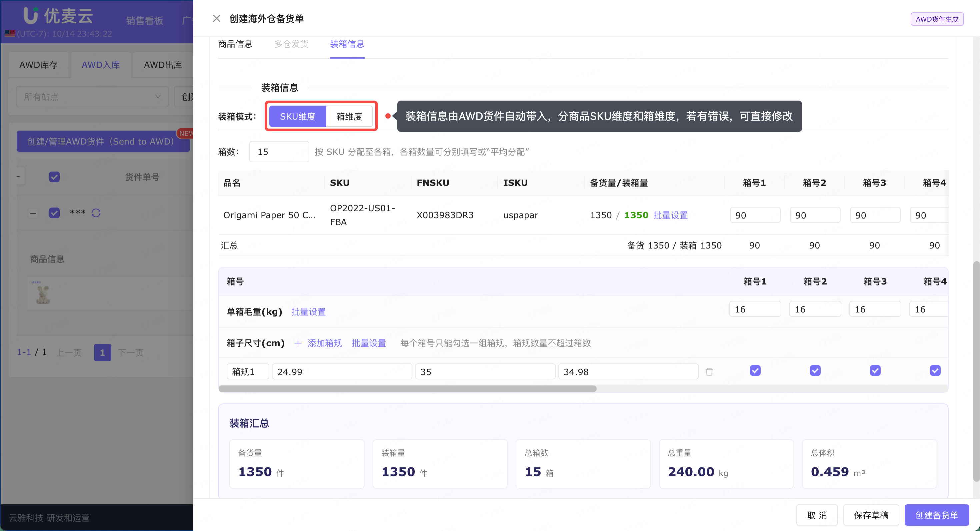Click the 箱号2 quantity input showing 90
980x531 pixels.
pos(815,215)
